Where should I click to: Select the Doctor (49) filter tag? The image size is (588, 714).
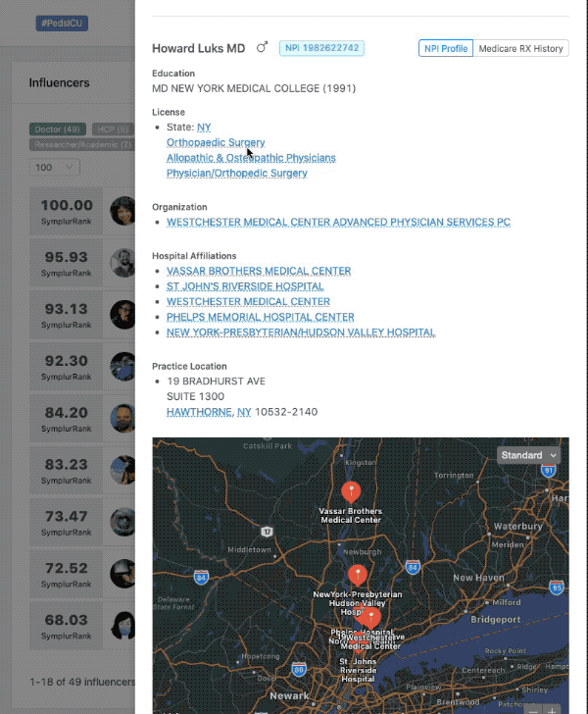58,129
